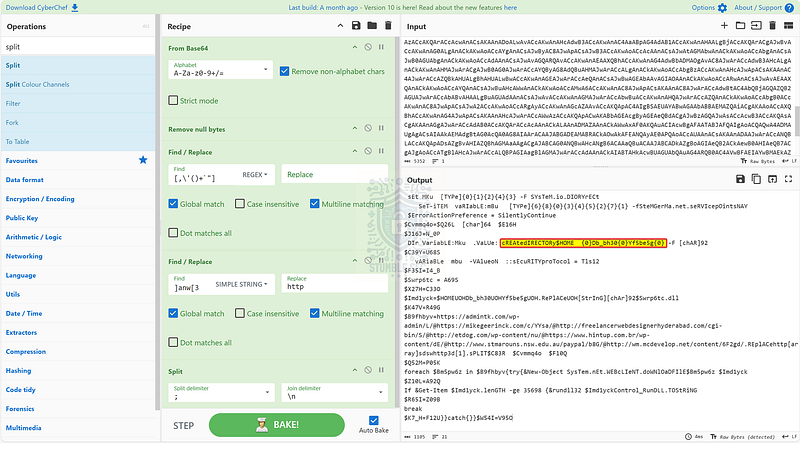Set a breakpoint on the first Find / Replace
This screenshot has width=800, height=452.
coord(381,152)
